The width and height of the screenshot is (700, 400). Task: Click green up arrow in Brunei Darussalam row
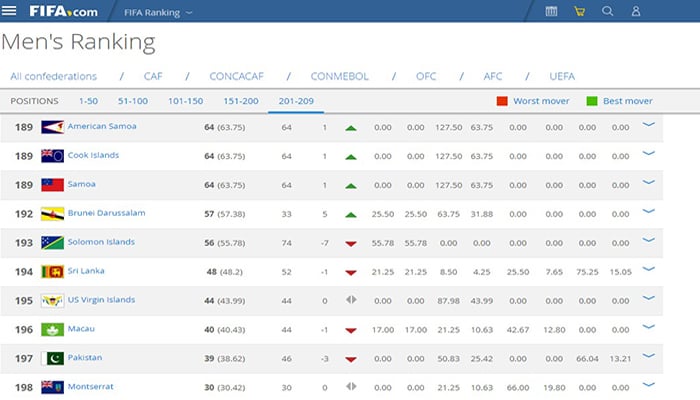(x=351, y=215)
